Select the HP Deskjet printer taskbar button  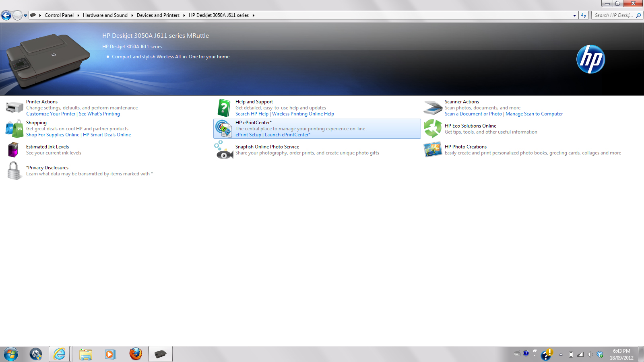coord(161,354)
